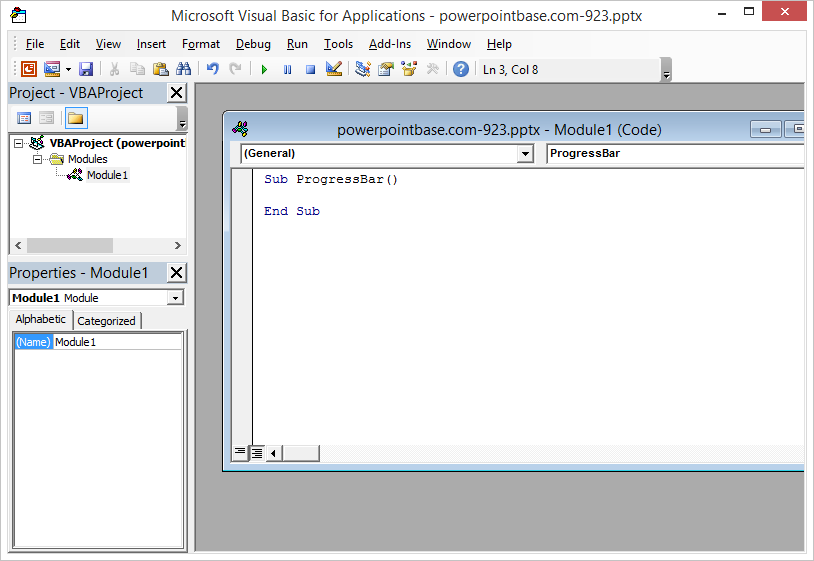Click the Find binoculars icon
This screenshot has height=561, width=814.
click(184, 69)
